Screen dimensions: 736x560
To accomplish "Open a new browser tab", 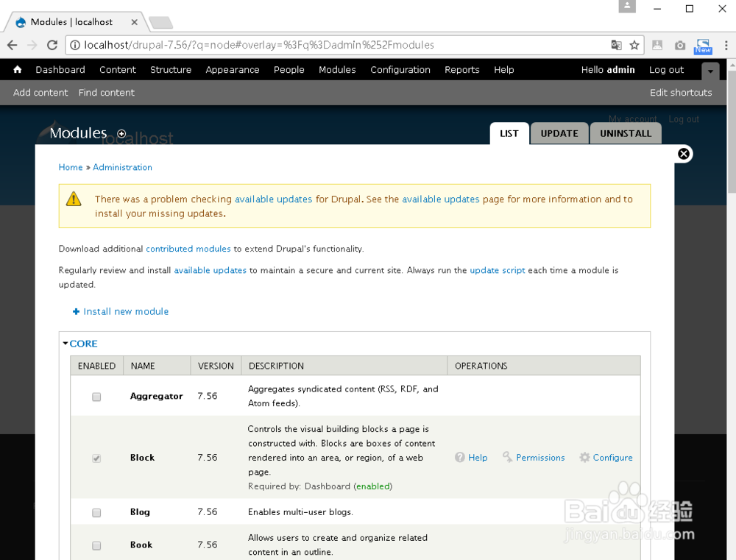I will pyautogui.click(x=160, y=22).
